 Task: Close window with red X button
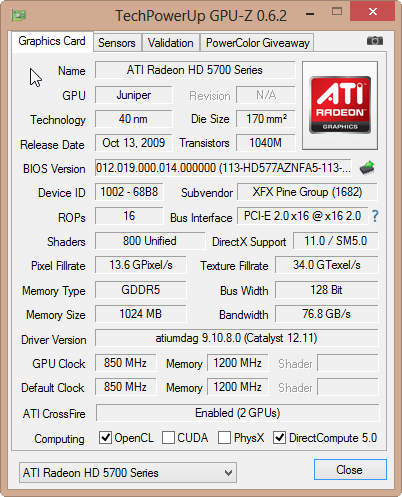(x=373, y=12)
